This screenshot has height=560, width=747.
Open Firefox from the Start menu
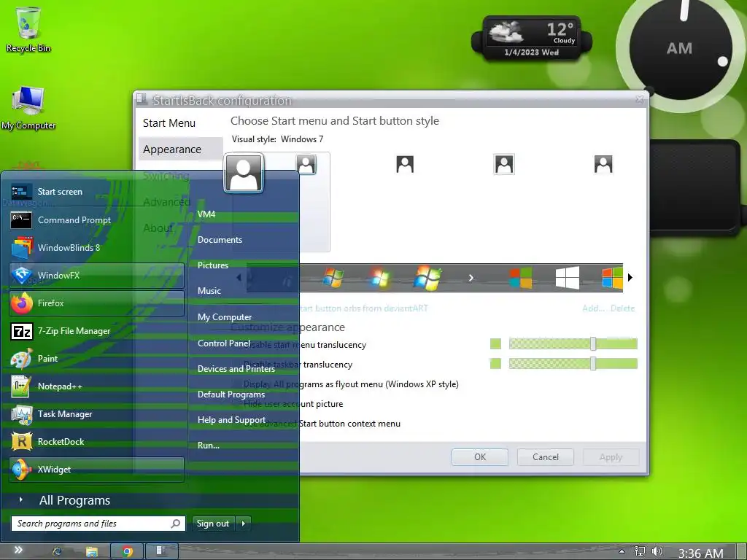[x=96, y=303]
